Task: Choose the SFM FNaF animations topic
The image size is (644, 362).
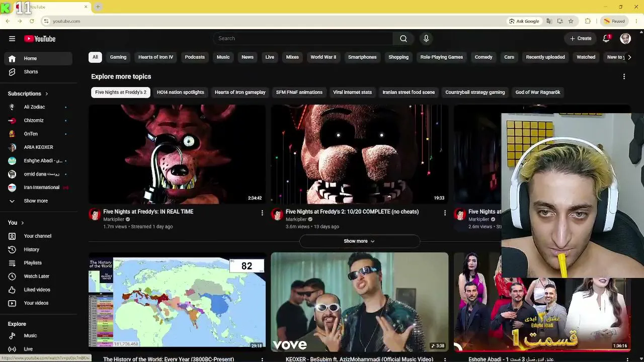Action: coord(299,93)
